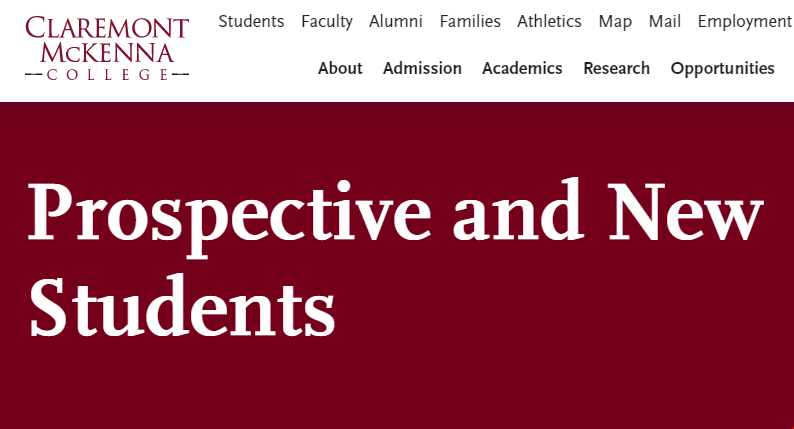This screenshot has width=794, height=429.
Task: Open the About main menu item
Action: pos(340,68)
